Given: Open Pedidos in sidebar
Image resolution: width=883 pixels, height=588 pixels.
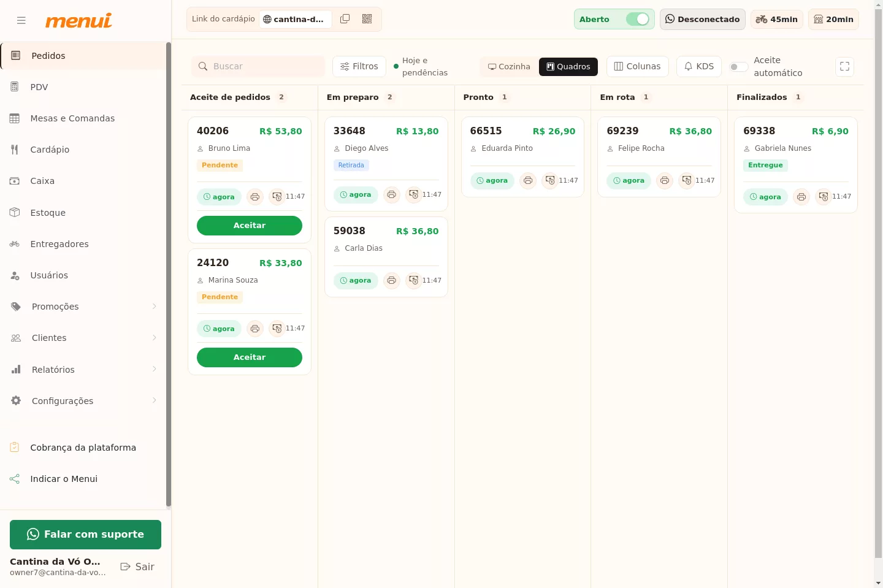Looking at the screenshot, I should click(83, 56).
